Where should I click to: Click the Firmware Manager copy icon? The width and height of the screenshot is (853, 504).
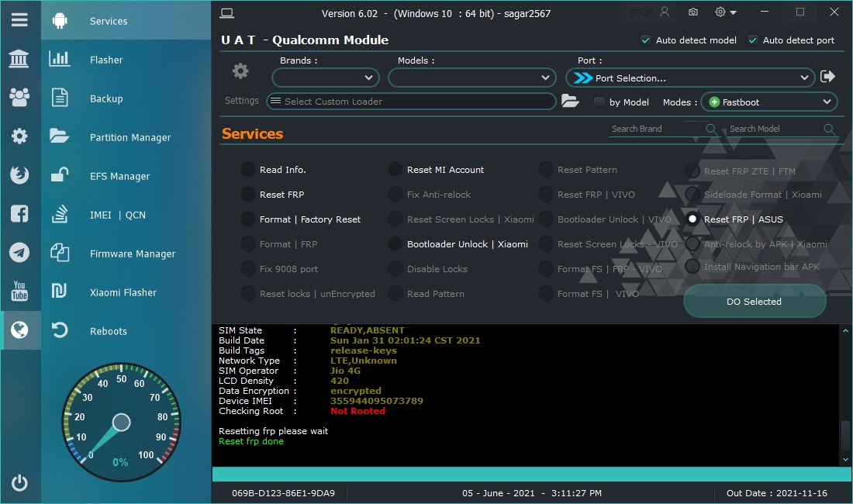click(60, 253)
